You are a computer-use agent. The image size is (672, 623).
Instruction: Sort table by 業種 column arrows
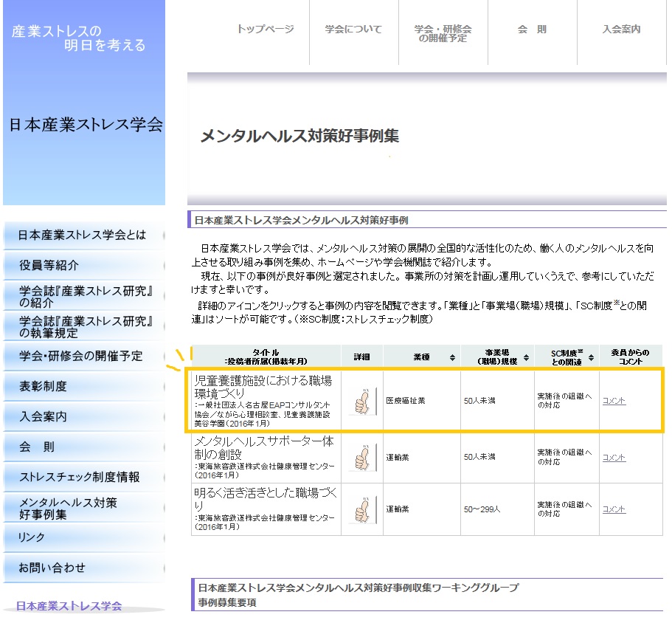tap(451, 357)
